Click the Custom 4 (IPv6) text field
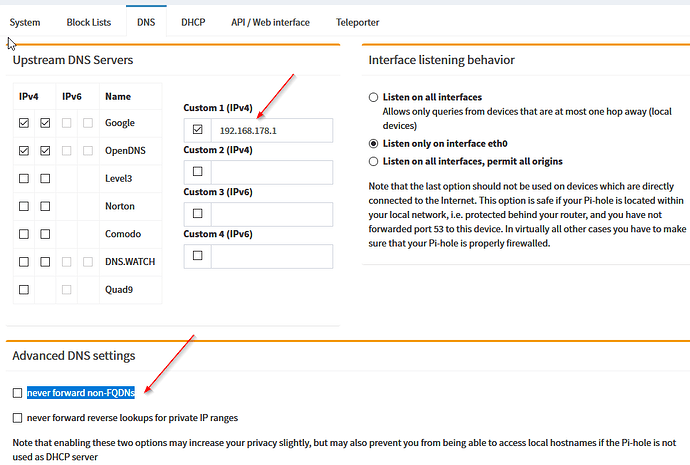This screenshot has height=465, width=690. pyautogui.click(x=272, y=256)
